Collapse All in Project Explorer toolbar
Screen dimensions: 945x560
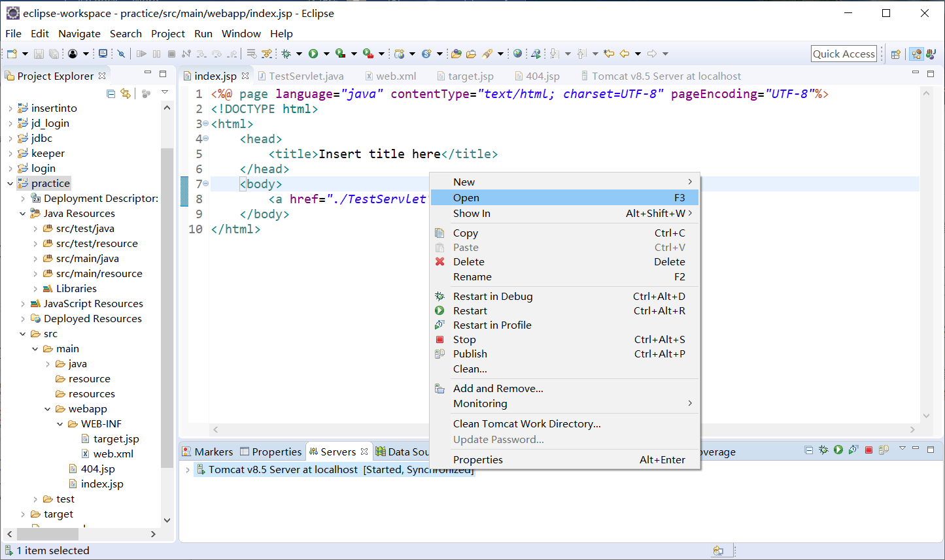pos(111,93)
